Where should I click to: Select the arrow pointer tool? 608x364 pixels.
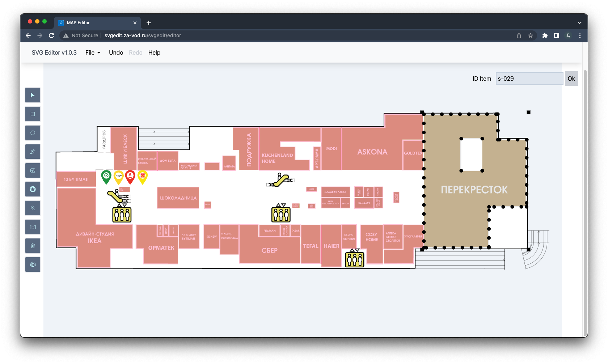coord(33,95)
